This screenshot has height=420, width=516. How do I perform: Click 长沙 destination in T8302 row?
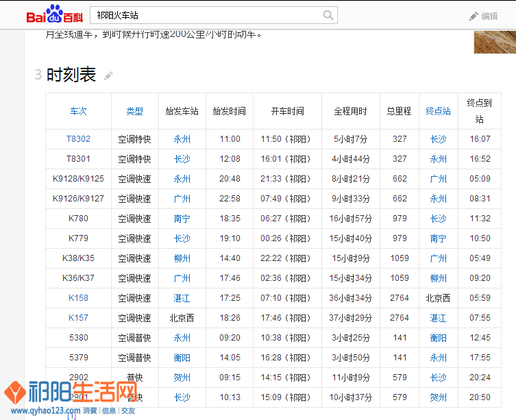click(x=439, y=139)
